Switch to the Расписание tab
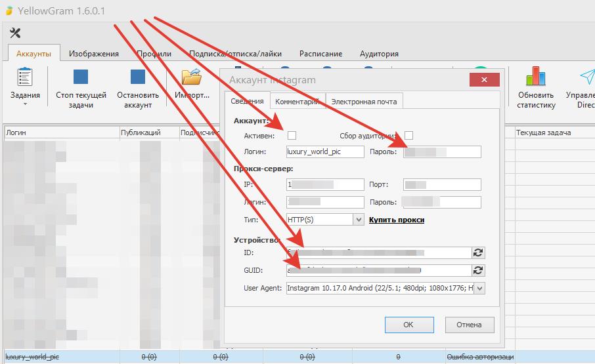 tap(320, 54)
